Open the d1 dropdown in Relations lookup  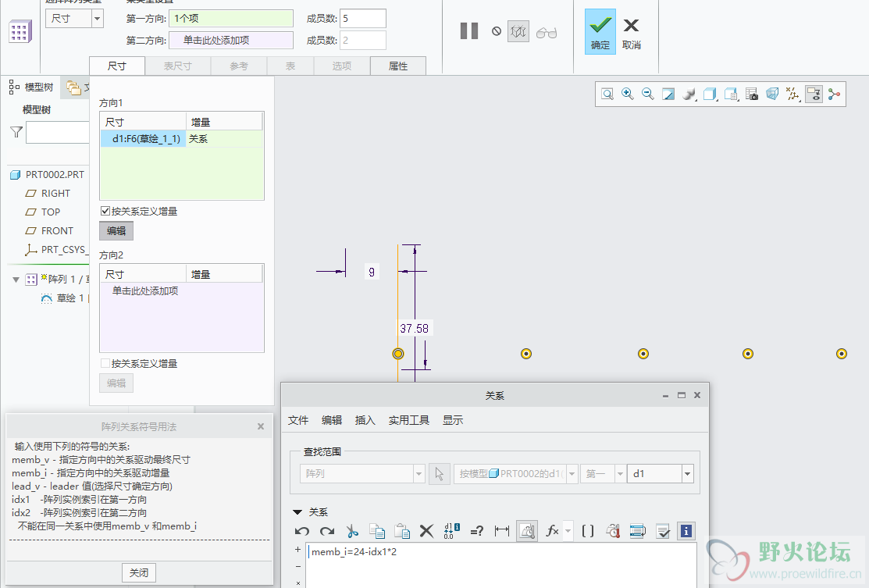coord(687,474)
